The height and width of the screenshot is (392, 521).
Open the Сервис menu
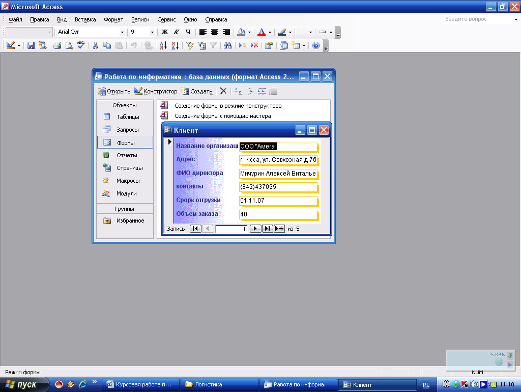click(x=167, y=20)
